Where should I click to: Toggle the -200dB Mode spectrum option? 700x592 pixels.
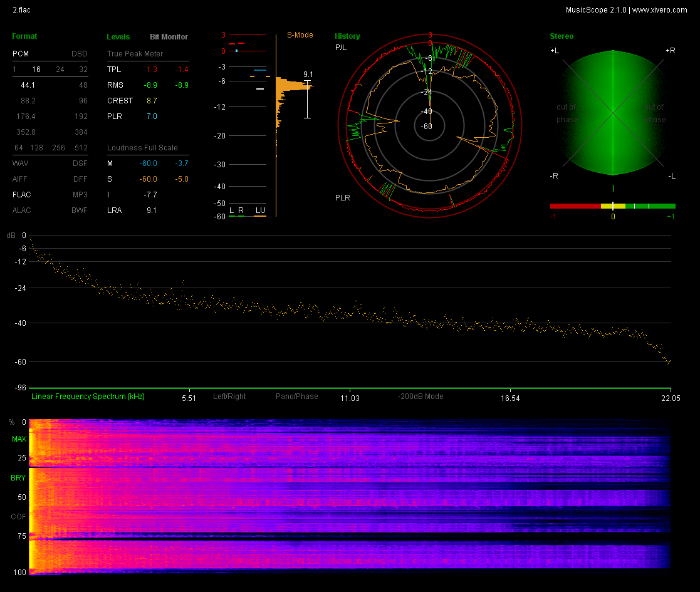[421, 397]
